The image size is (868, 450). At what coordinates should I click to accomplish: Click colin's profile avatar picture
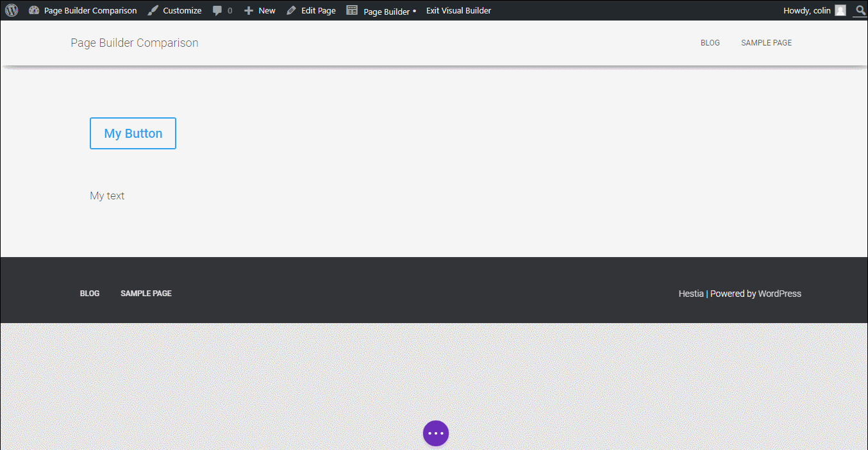point(840,10)
